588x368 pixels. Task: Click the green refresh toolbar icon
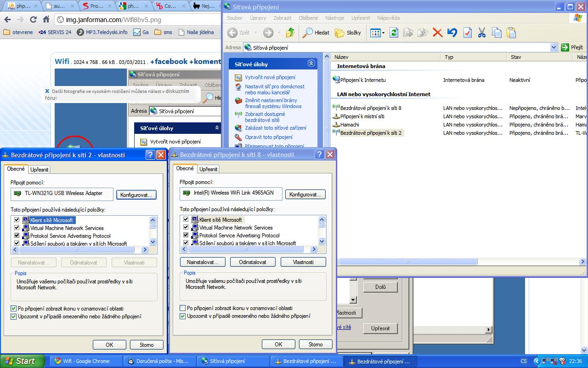click(394, 33)
